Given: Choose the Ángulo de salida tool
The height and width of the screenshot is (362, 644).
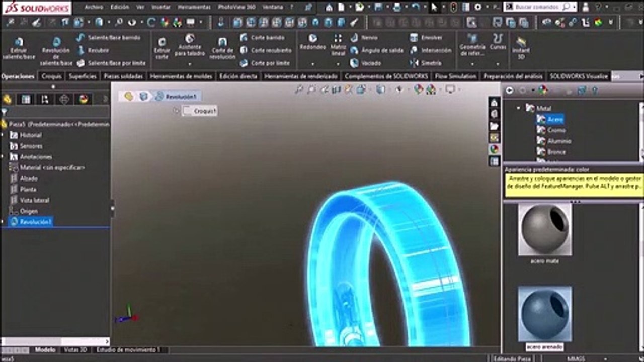Looking at the screenshot, I should (377, 50).
